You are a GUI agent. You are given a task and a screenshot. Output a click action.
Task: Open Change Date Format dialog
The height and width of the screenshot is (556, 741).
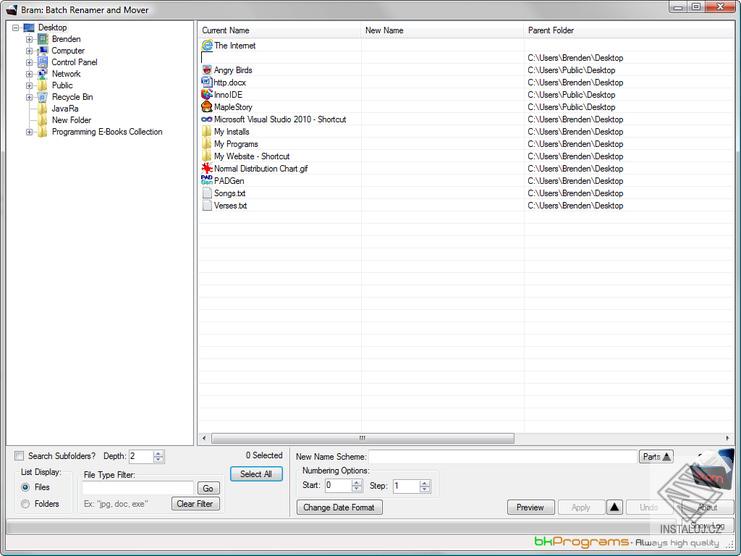click(339, 507)
